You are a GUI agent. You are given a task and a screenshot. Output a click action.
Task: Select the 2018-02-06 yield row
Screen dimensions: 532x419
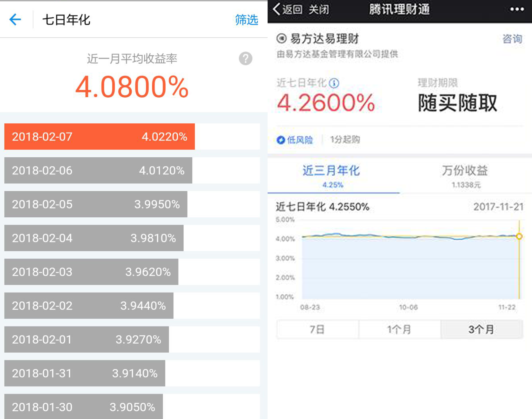132,170
